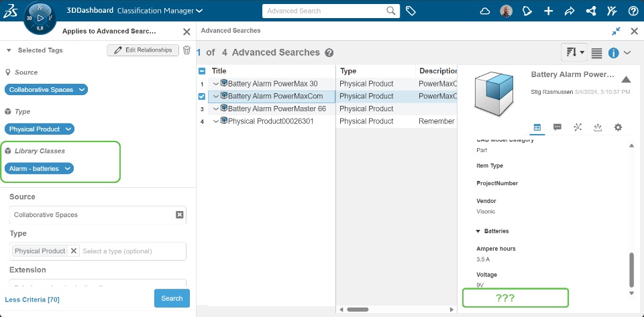
Task: Click the Edit Relationships button
Action: click(142, 50)
